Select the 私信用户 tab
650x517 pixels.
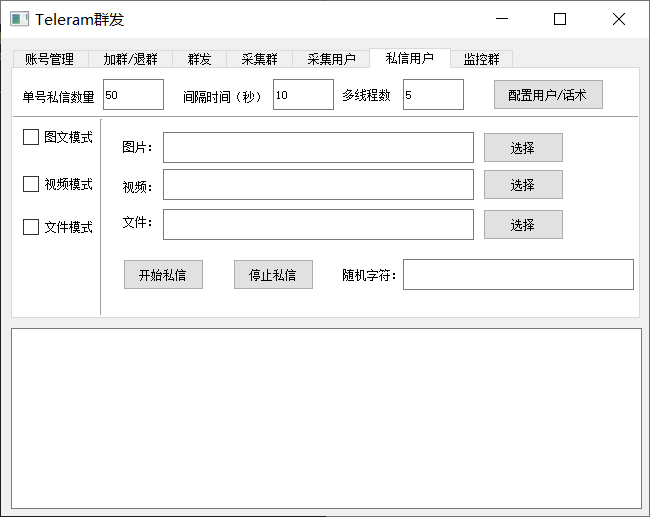click(410, 58)
